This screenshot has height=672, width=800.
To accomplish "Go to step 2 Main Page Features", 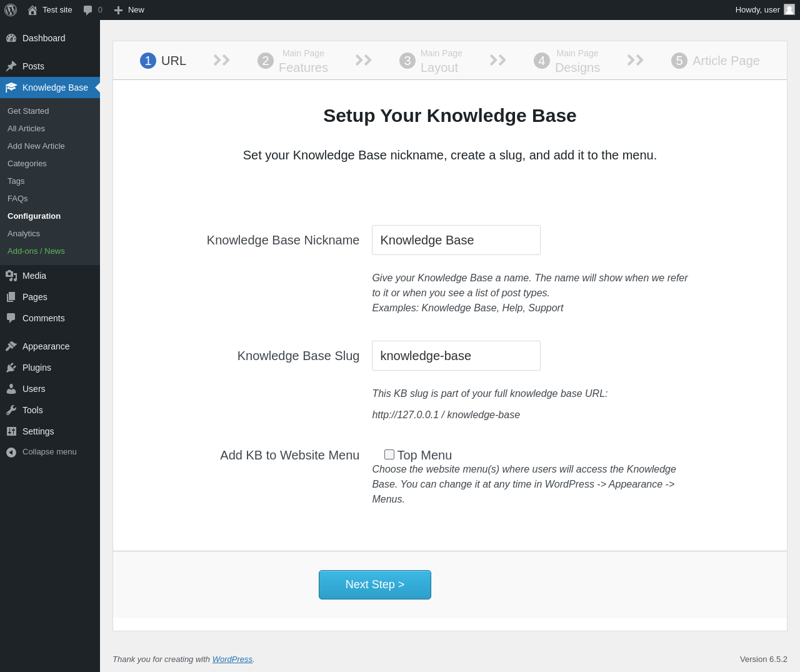I will click(292, 61).
